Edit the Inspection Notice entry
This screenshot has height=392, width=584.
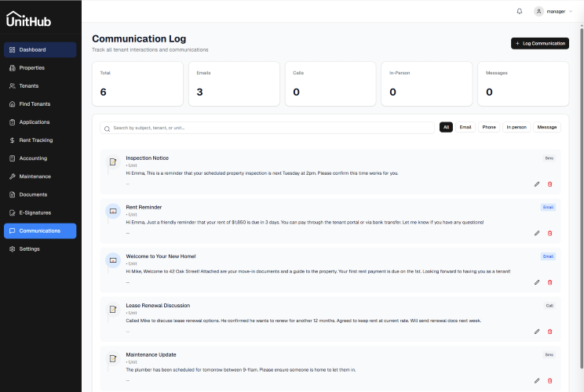[x=537, y=184]
